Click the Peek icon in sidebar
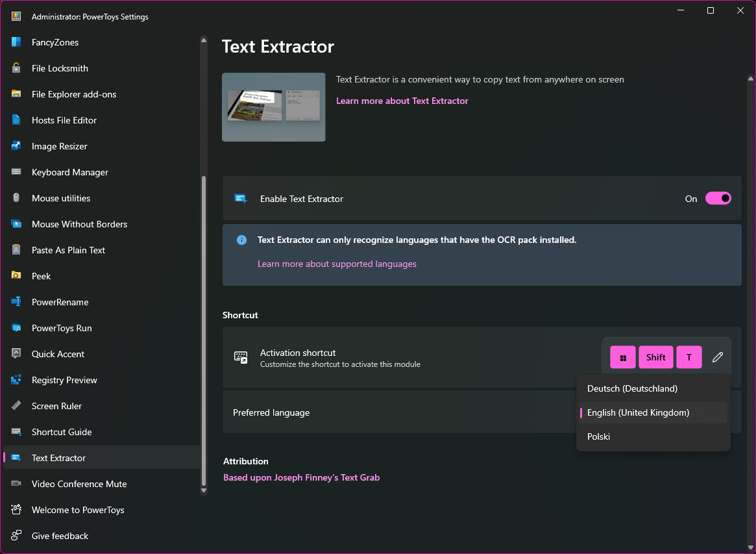 coord(16,275)
